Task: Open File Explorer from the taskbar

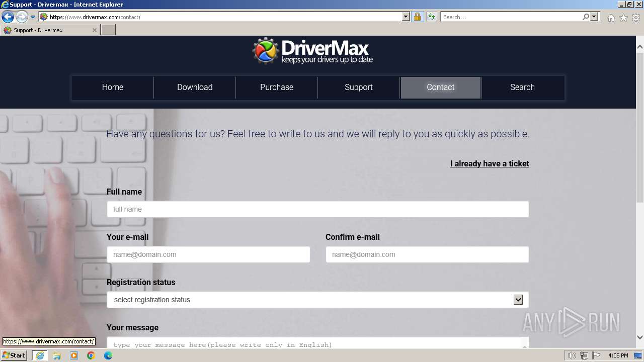Action: coord(57,355)
